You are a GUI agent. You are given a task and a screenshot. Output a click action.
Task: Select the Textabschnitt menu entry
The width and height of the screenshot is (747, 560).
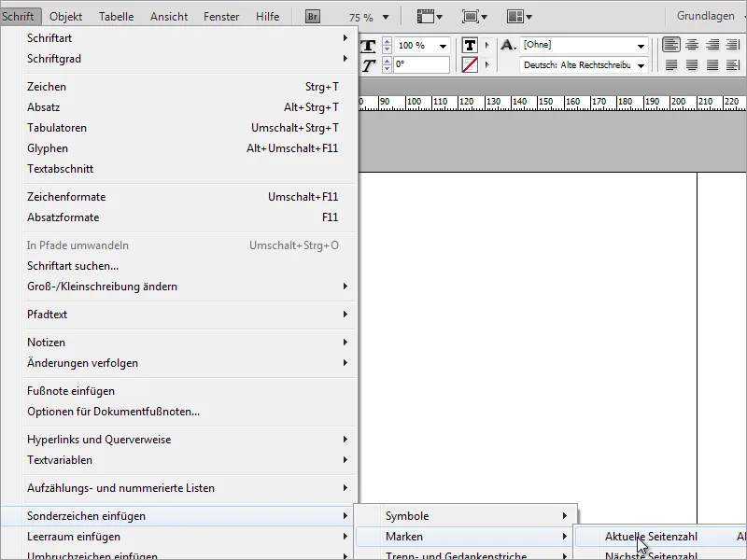[190, 169]
